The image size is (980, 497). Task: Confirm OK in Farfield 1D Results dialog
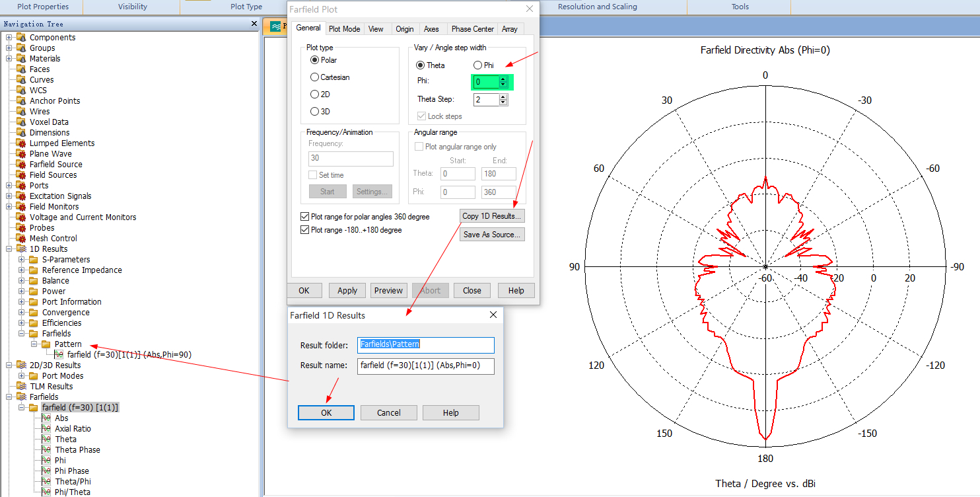(326, 412)
